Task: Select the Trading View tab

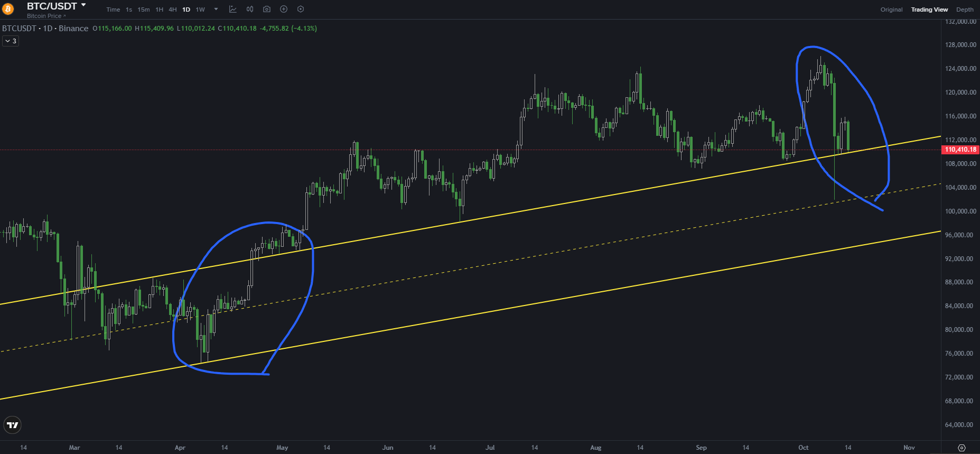Action: [x=929, y=10]
